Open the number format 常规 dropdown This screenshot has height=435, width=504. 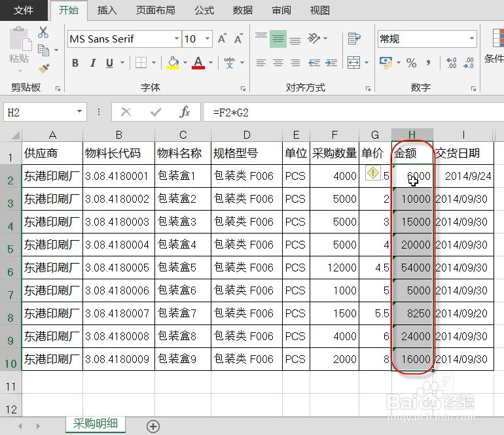[471, 39]
